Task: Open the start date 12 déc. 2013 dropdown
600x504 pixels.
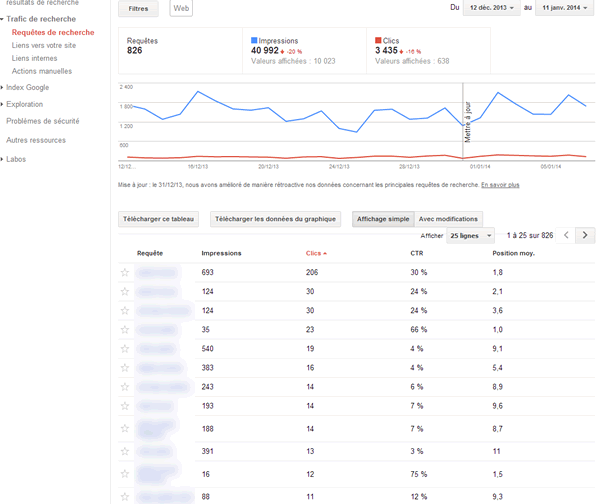Action: pyautogui.click(x=491, y=8)
